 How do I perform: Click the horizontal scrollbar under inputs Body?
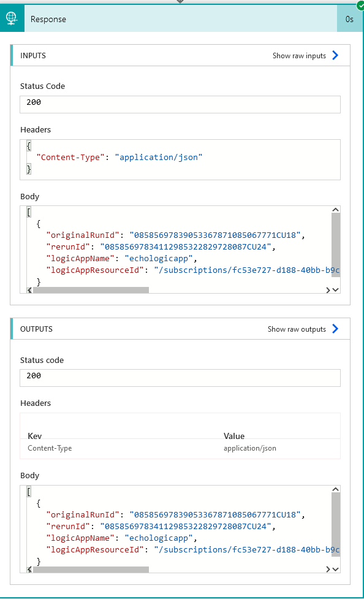[92, 290]
